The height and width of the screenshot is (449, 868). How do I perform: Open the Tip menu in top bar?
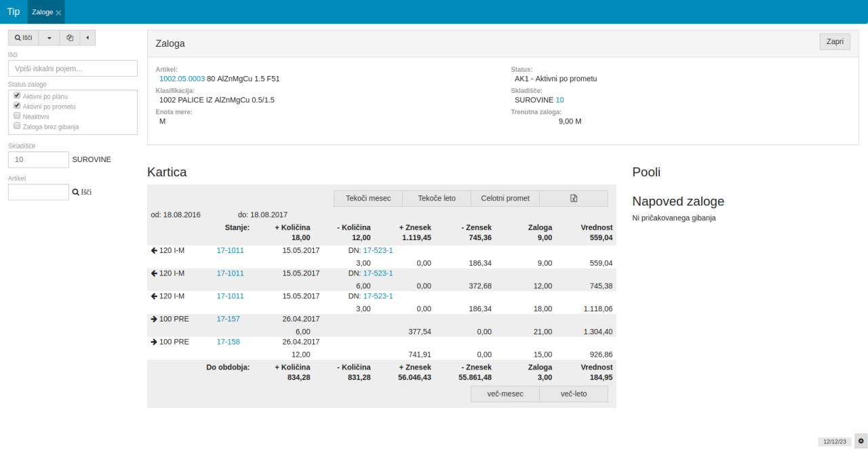click(x=14, y=12)
